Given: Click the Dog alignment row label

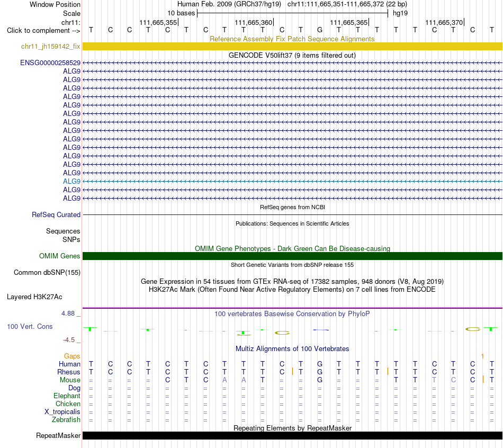Looking at the screenshot, I should point(74,388).
